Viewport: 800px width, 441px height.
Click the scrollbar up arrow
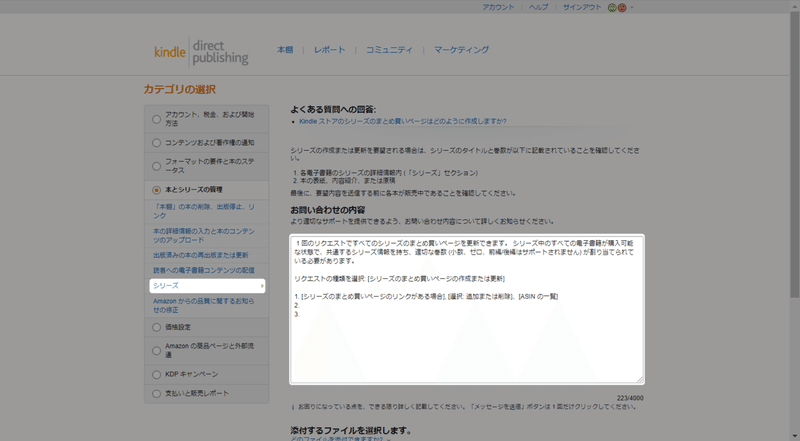tap(794, 5)
